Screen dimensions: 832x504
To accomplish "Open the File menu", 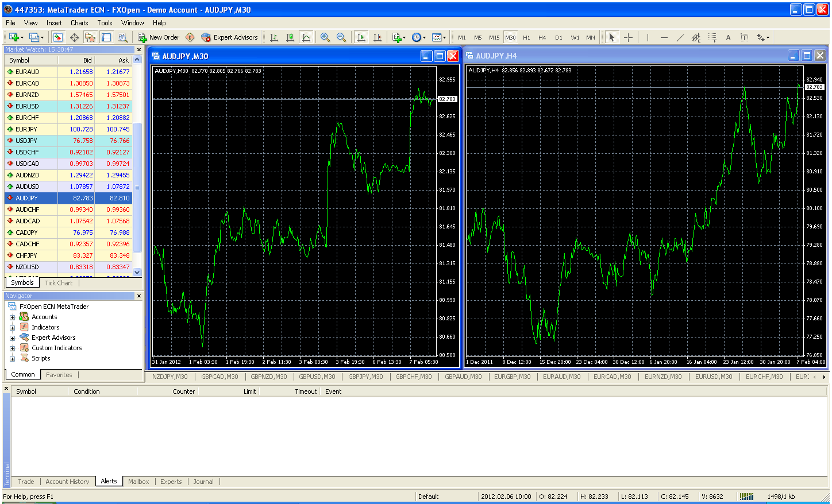I will click(x=10, y=23).
